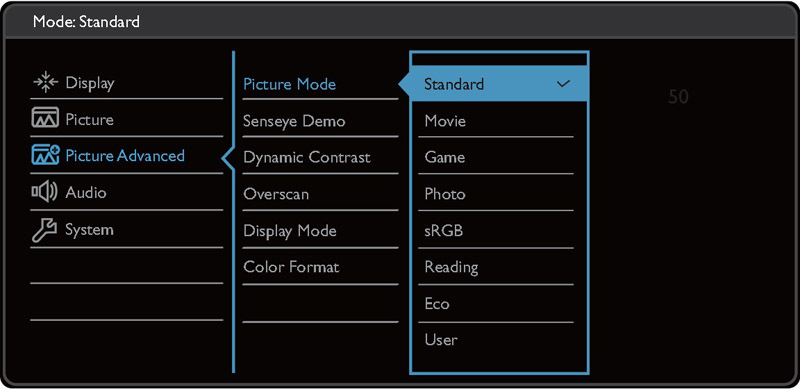Open the Dynamic Contrast setting

tap(320, 157)
